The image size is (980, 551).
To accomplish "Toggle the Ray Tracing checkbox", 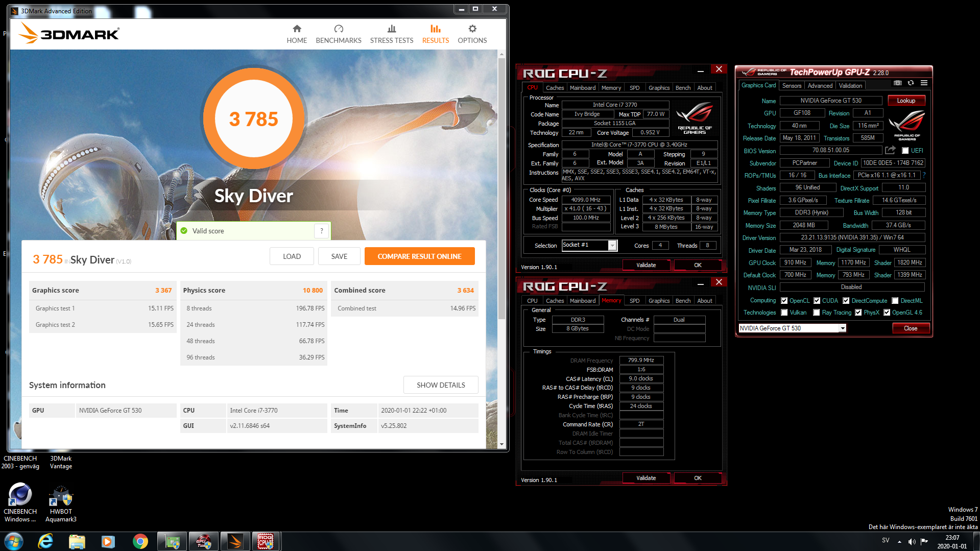I will tap(817, 313).
